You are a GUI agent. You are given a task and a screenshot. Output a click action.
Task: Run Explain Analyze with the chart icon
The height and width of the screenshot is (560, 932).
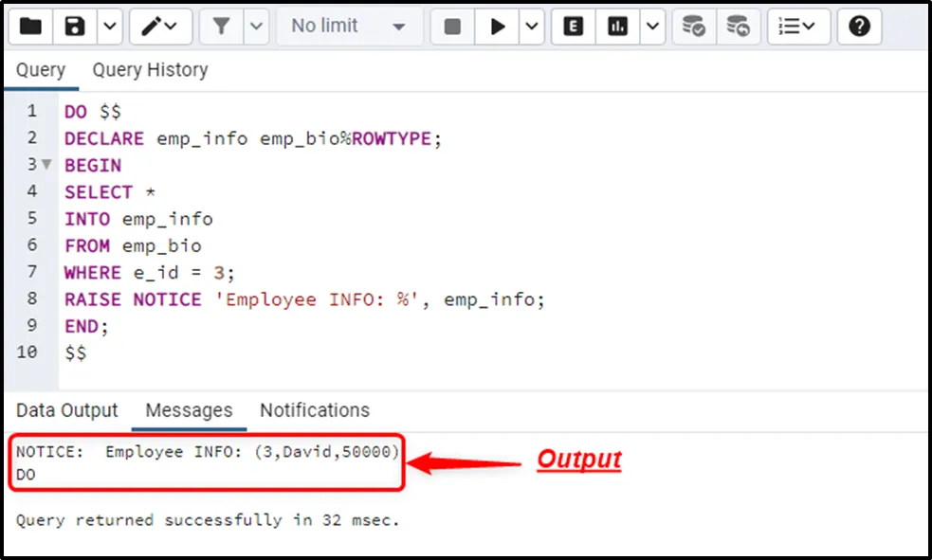coord(618,27)
